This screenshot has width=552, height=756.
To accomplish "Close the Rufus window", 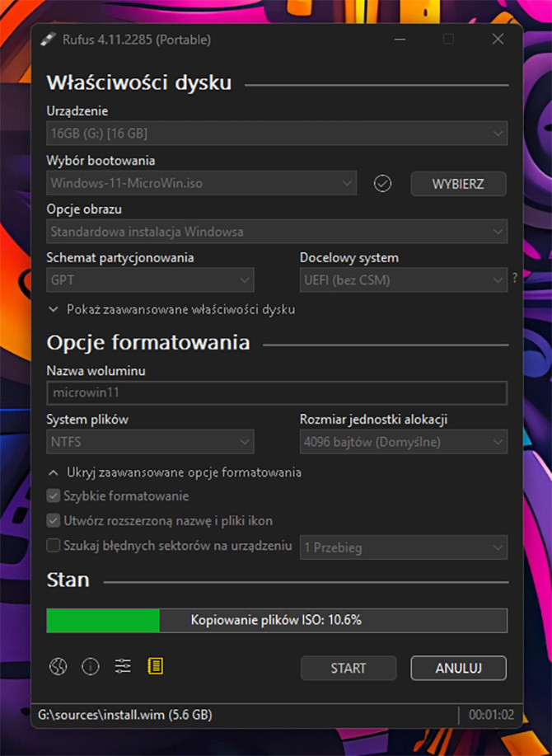I will (498, 40).
